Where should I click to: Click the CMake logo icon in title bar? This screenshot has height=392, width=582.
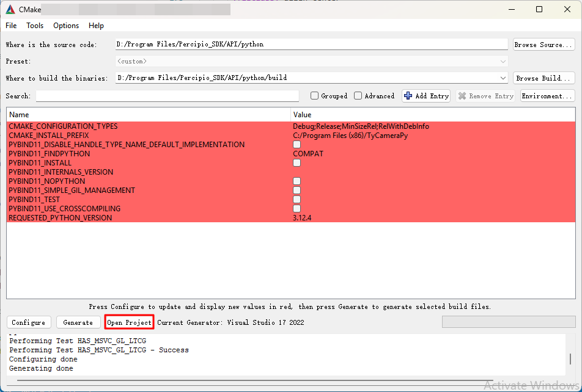point(10,9)
